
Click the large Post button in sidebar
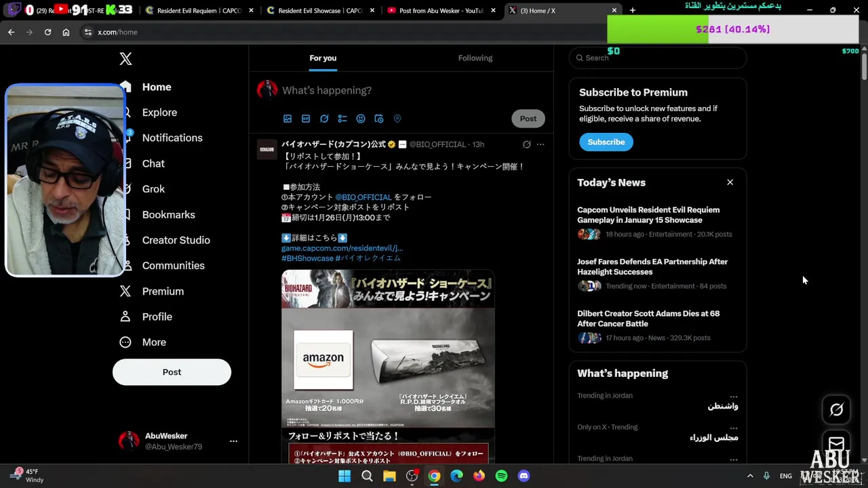click(172, 372)
